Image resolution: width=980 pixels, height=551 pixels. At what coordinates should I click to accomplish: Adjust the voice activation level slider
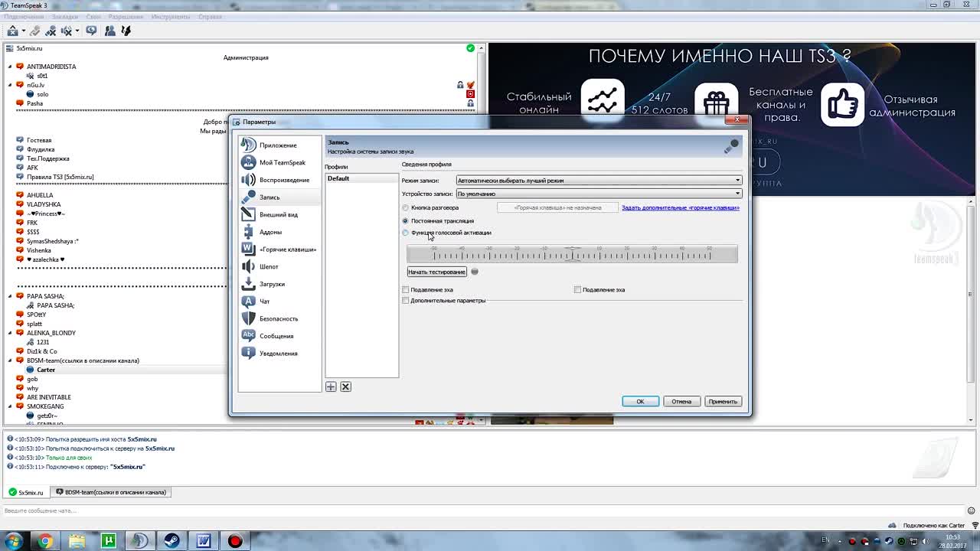pyautogui.click(x=572, y=254)
